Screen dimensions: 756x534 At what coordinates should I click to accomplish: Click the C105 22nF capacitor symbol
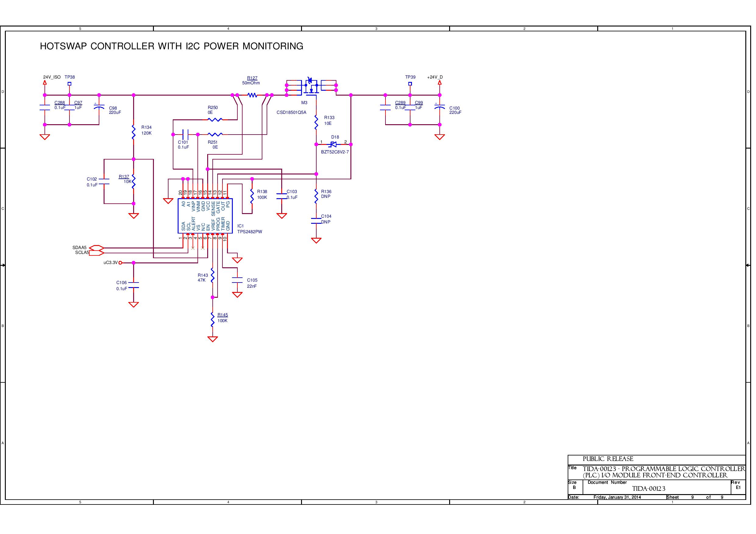(237, 280)
